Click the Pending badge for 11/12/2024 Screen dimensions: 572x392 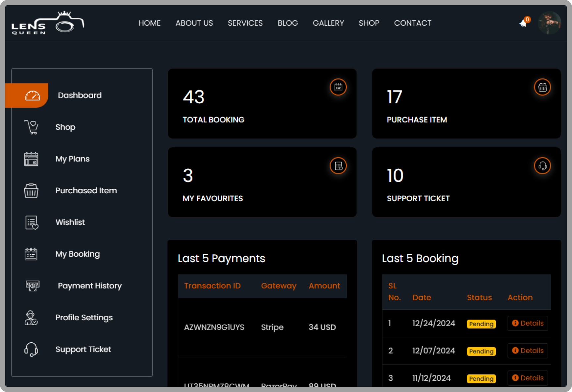[x=481, y=379]
